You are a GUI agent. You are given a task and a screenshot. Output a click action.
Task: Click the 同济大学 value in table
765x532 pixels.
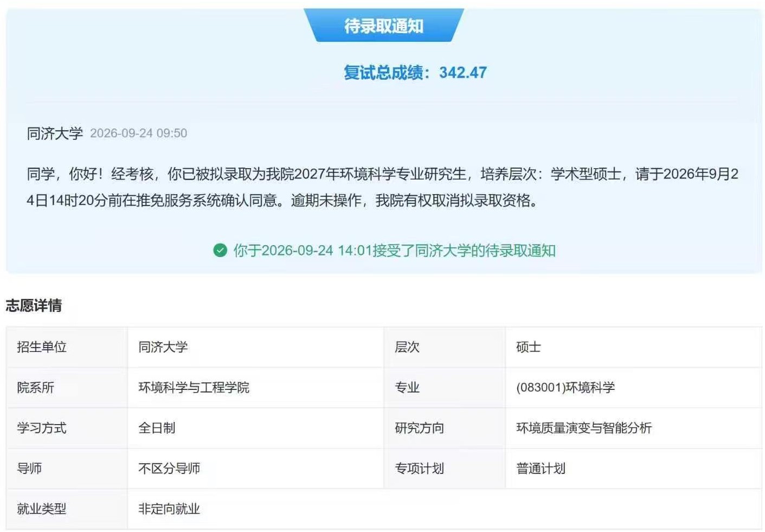[255, 347]
